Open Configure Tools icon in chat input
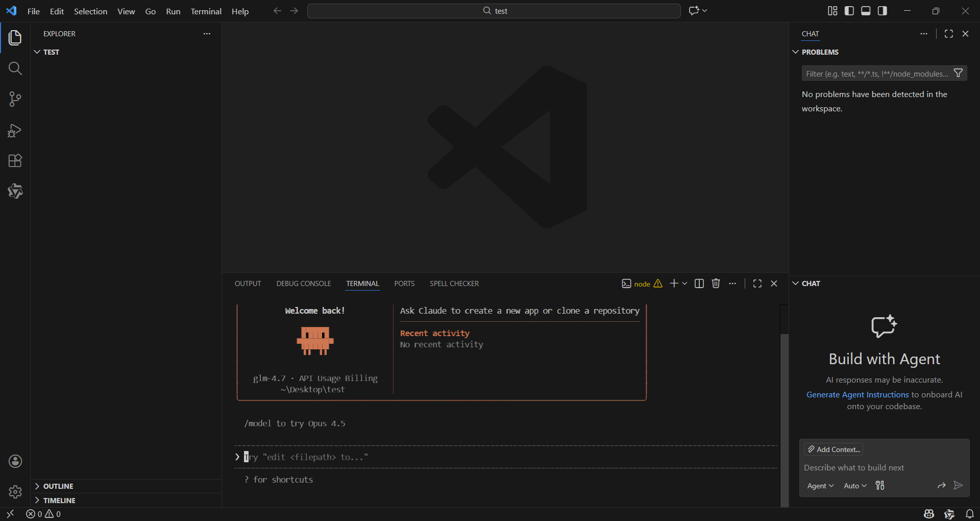 pyautogui.click(x=880, y=485)
